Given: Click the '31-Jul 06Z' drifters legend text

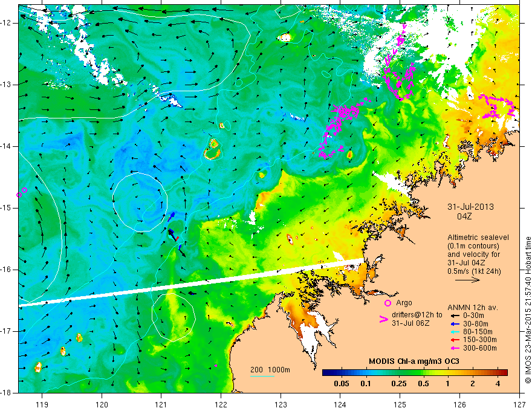Looking at the screenshot, I should 410,323.
